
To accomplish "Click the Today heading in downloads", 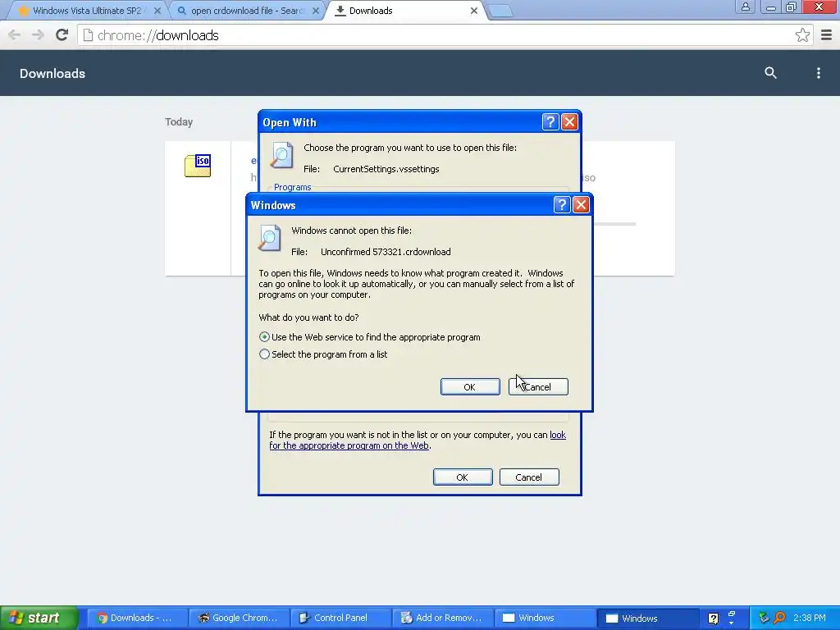I will [x=179, y=121].
